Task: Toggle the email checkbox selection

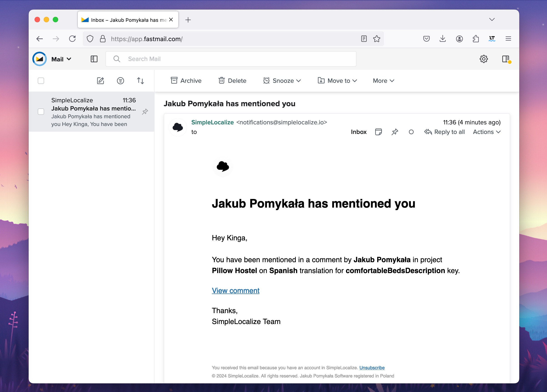Action: coord(41,112)
